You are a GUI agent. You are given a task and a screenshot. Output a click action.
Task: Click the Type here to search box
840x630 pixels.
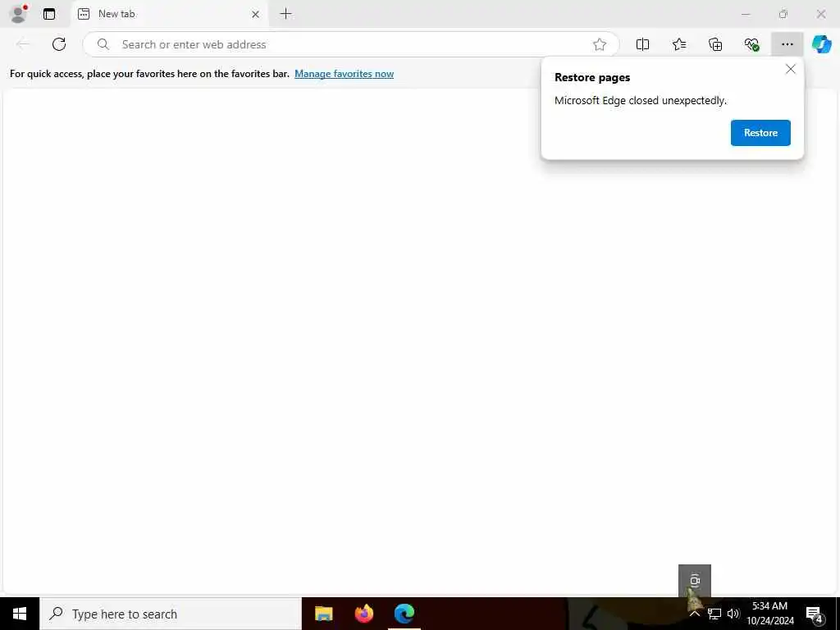pyautogui.click(x=171, y=614)
